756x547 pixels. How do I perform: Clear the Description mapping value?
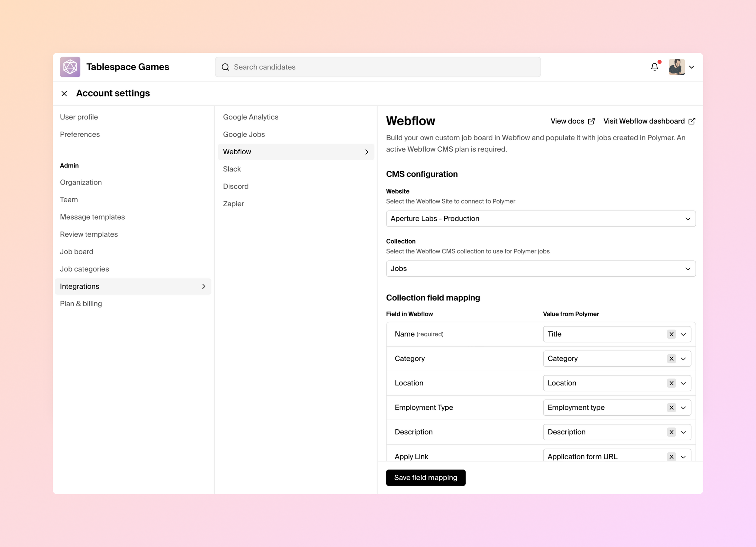pos(671,432)
